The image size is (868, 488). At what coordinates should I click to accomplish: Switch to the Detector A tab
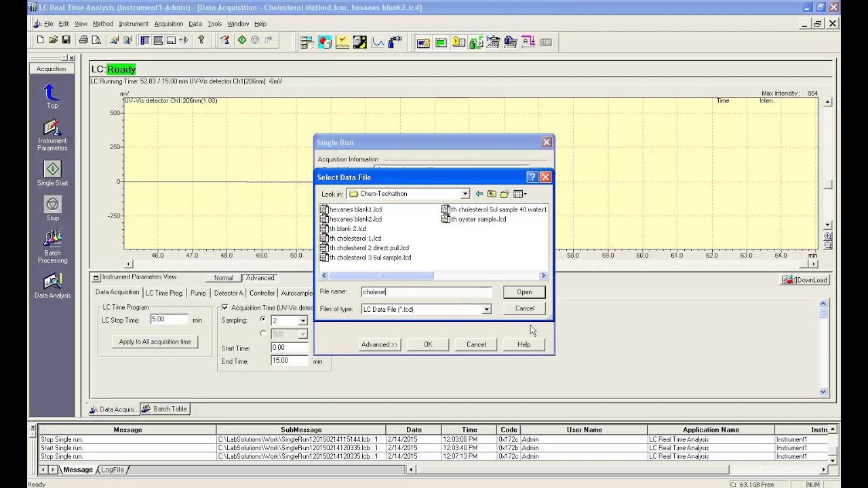(228, 293)
